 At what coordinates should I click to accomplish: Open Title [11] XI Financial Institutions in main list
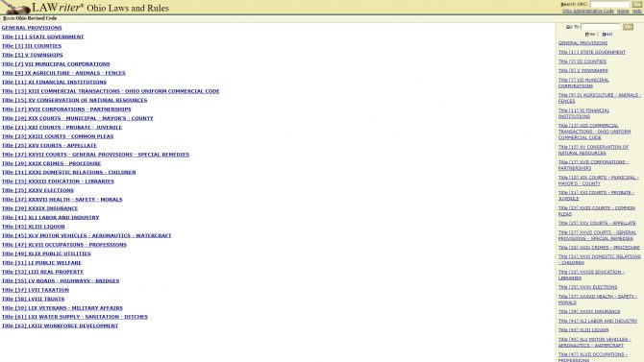click(54, 82)
